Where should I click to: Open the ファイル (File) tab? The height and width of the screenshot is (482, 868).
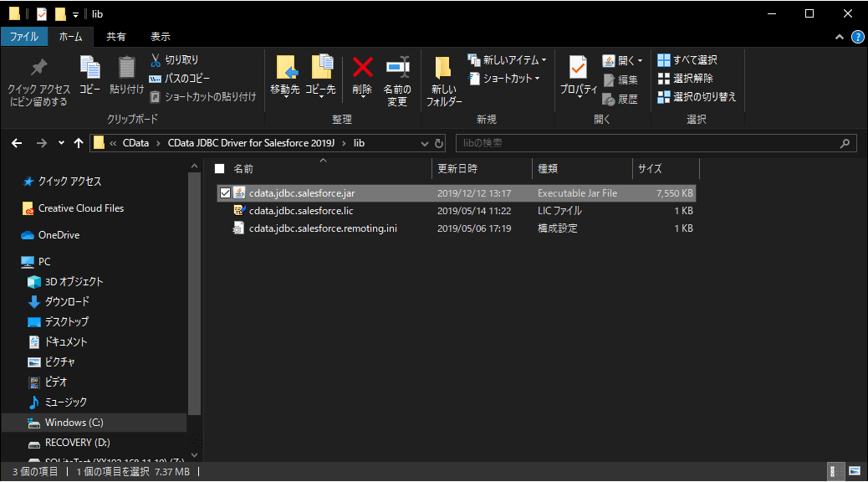point(23,37)
